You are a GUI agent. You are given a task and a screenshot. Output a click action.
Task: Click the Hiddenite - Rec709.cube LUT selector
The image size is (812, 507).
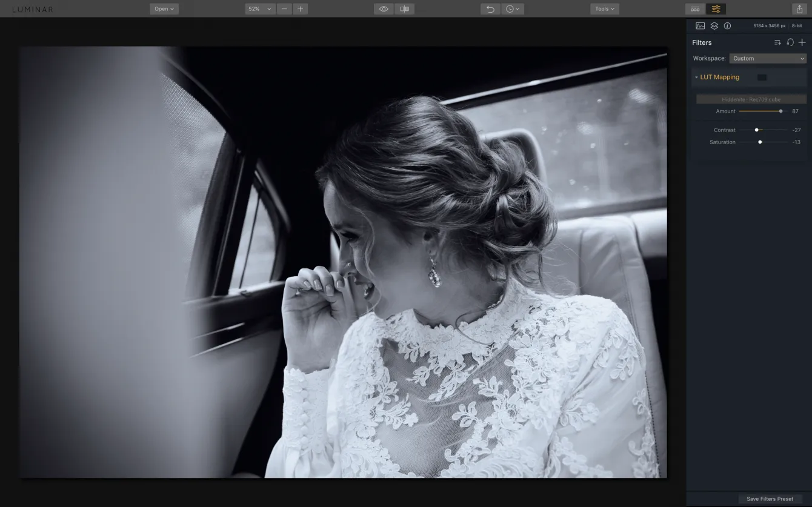(x=751, y=99)
